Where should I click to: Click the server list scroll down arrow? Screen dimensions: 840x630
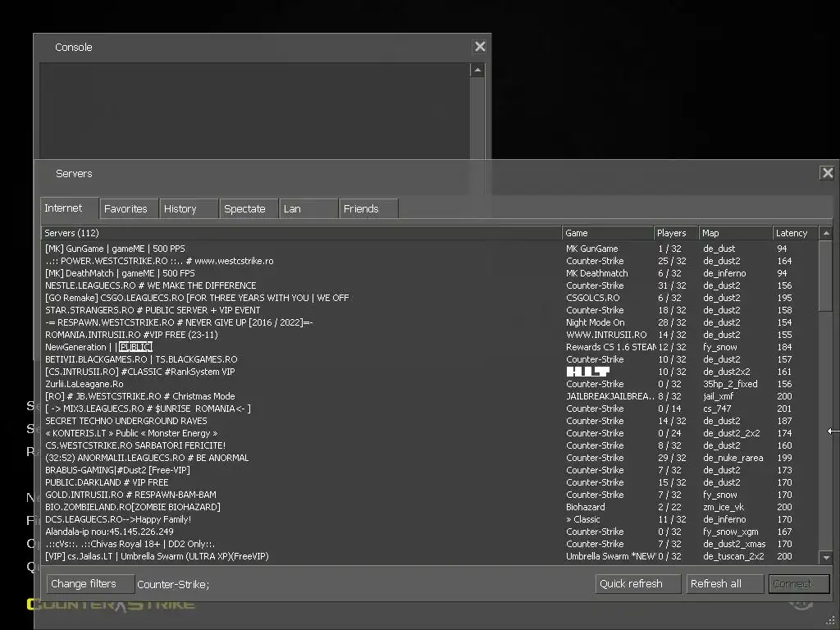826,557
